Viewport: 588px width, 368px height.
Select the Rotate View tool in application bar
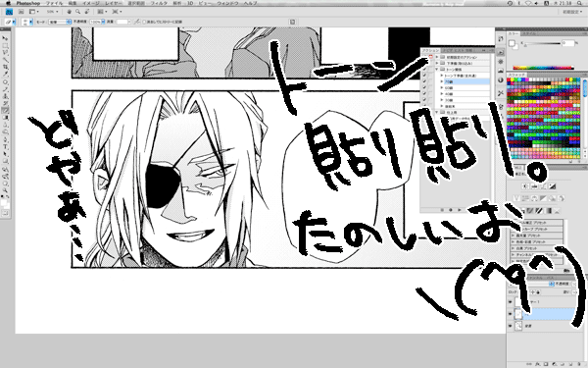pyautogui.click(x=86, y=12)
